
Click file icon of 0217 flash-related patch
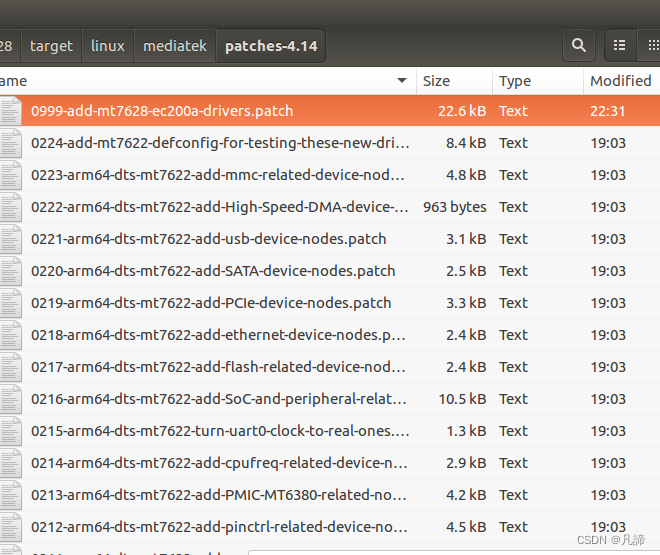click(x=10, y=367)
